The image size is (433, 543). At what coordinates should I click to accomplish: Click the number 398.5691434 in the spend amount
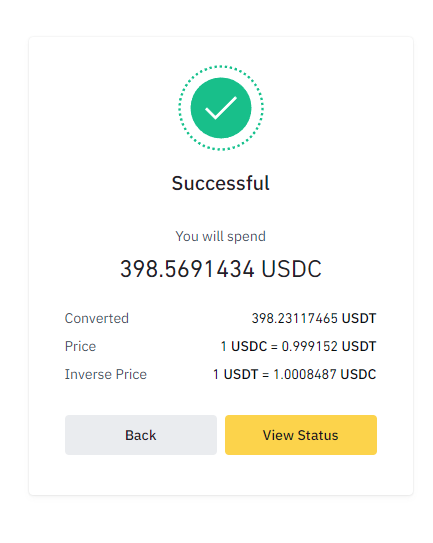tap(187, 269)
